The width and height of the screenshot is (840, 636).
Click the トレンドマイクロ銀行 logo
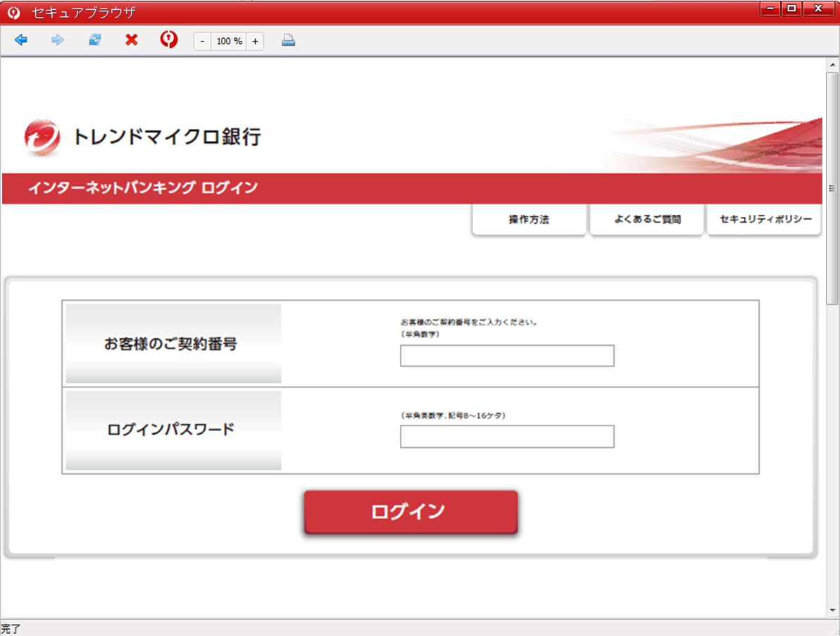(x=143, y=137)
